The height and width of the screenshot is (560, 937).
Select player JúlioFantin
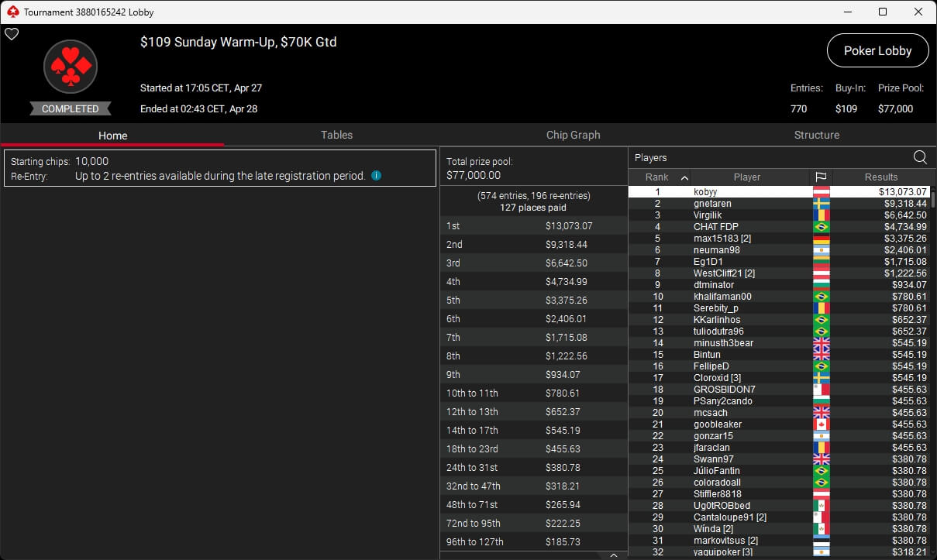[779, 470]
